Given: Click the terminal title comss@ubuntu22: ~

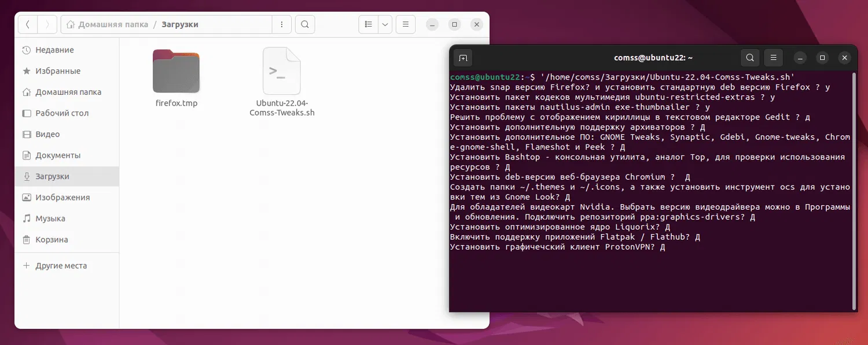Looking at the screenshot, I should 653,58.
